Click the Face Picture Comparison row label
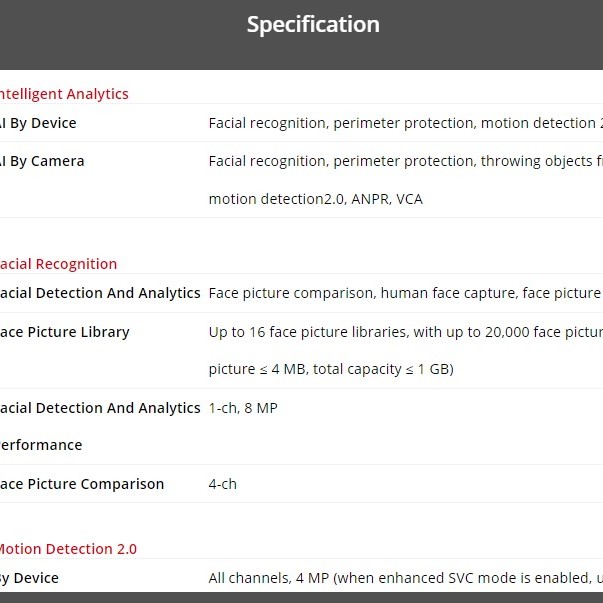 pos(81,484)
